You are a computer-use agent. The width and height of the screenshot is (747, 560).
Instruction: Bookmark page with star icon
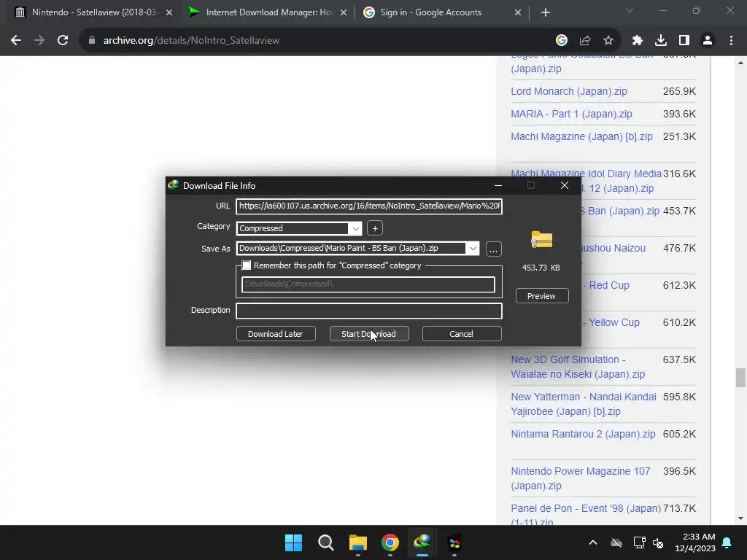[608, 41]
